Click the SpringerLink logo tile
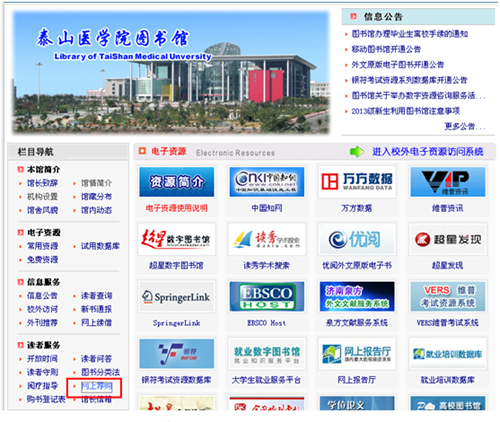 click(x=176, y=297)
